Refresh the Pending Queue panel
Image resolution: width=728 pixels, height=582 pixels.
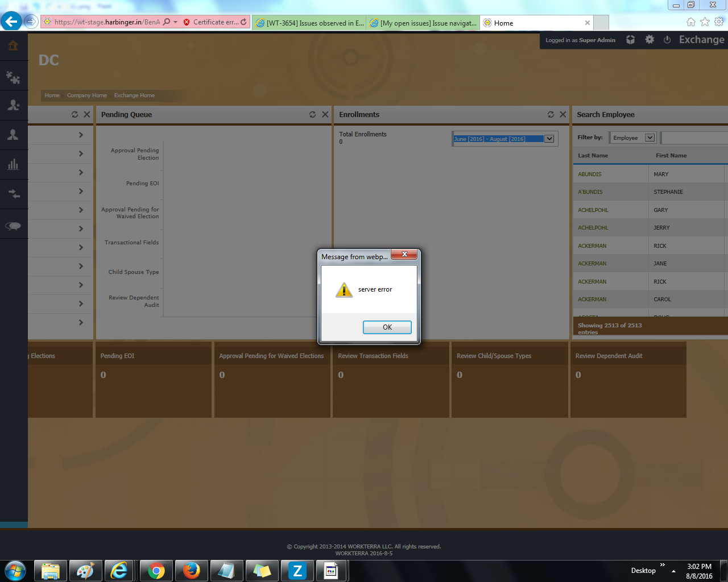point(312,115)
